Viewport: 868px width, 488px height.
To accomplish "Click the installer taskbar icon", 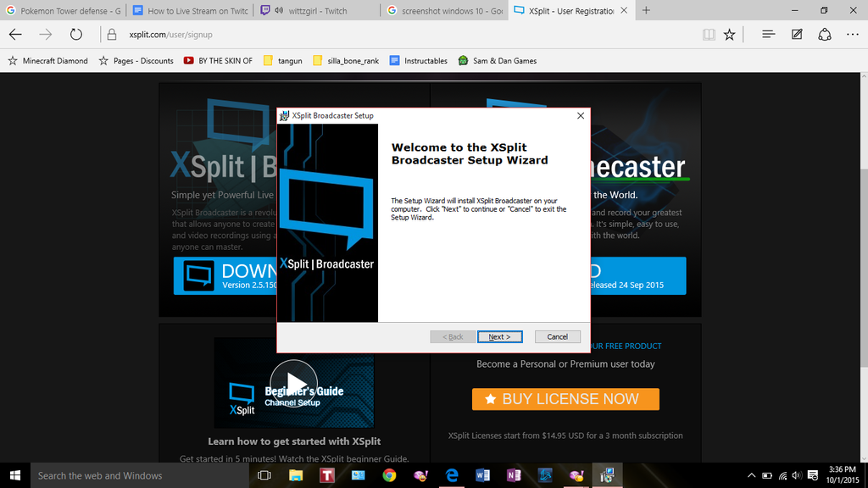I will [607, 475].
